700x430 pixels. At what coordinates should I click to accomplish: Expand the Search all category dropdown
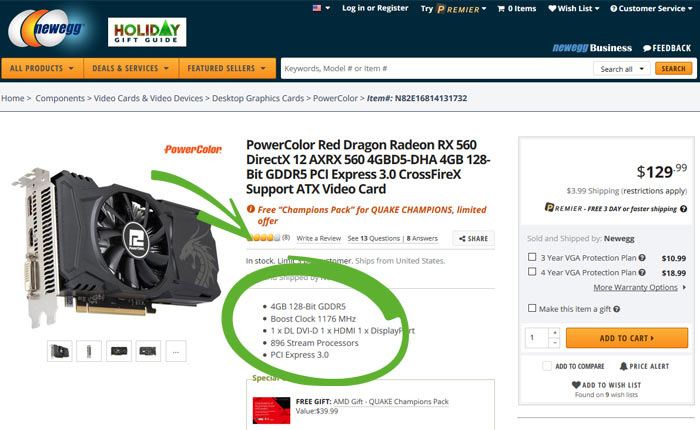coord(621,69)
